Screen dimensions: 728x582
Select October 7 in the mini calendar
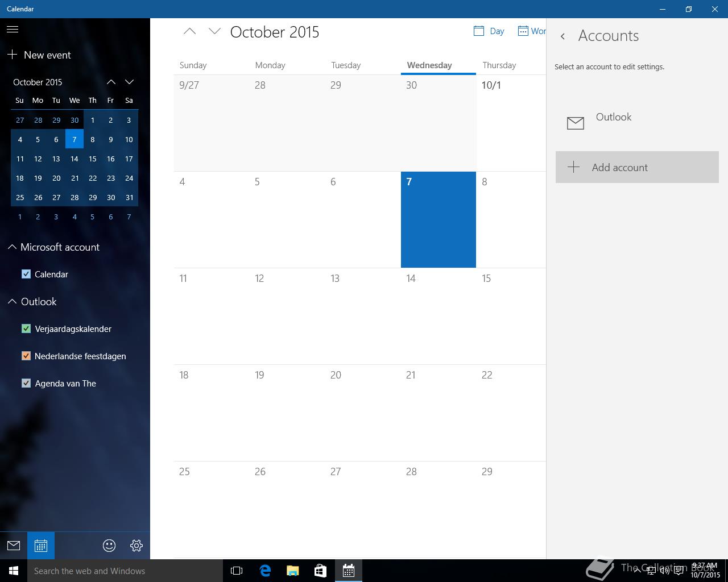click(x=75, y=139)
